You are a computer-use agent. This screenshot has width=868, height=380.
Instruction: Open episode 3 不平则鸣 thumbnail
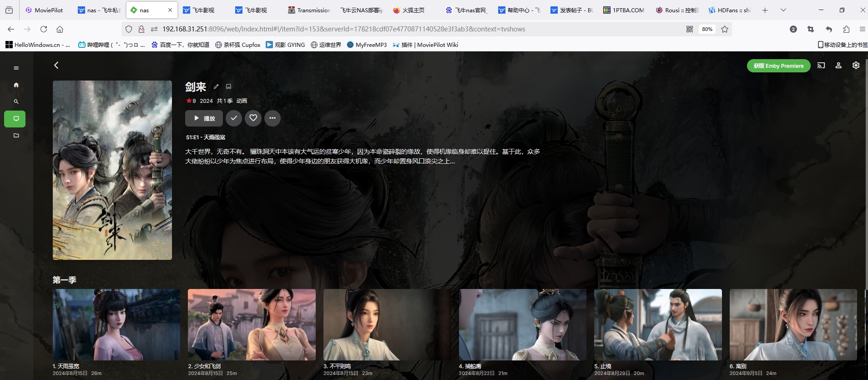click(387, 324)
